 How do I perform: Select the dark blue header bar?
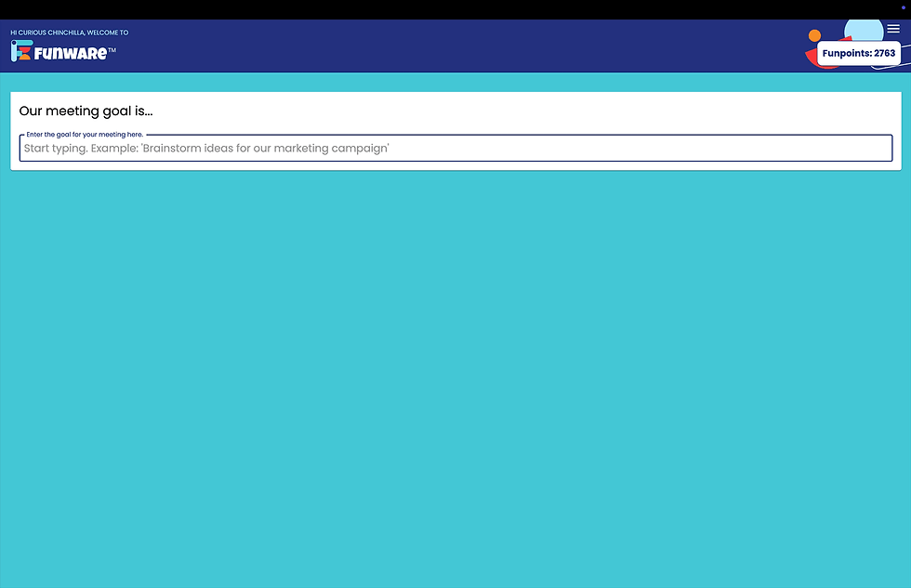418,45
